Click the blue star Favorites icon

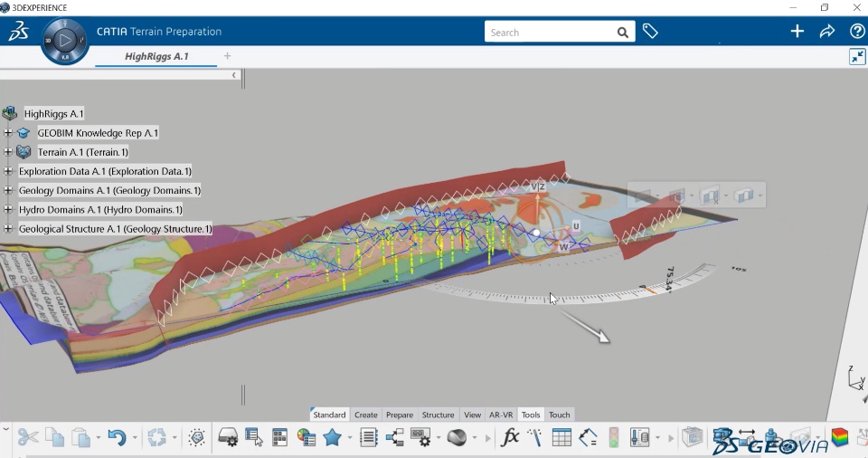click(x=332, y=437)
